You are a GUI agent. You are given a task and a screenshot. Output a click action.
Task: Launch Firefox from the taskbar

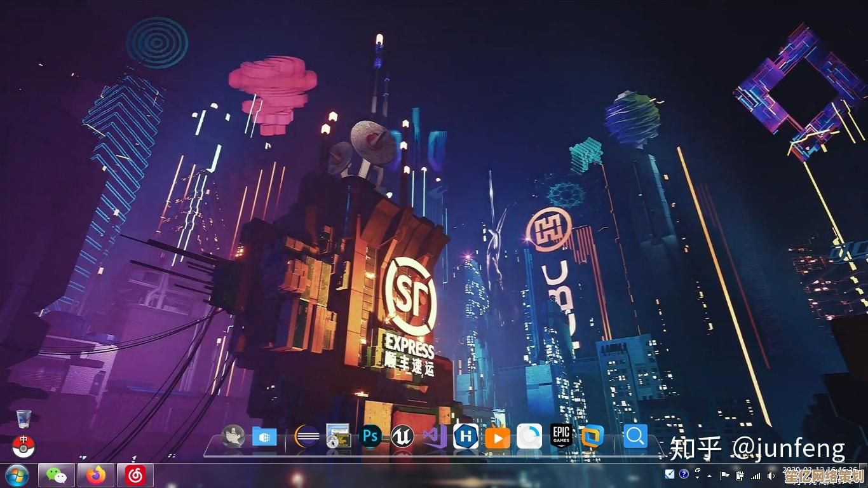click(96, 475)
